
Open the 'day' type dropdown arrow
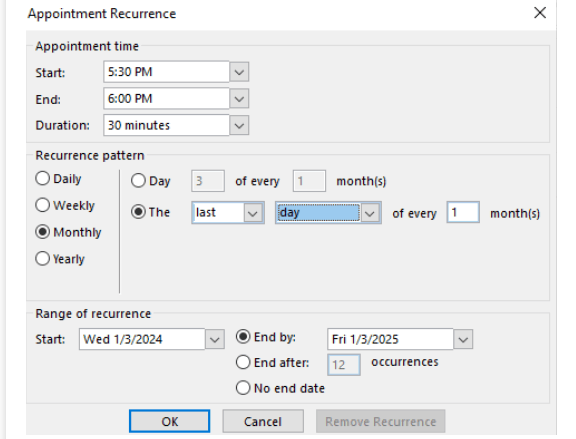click(370, 213)
